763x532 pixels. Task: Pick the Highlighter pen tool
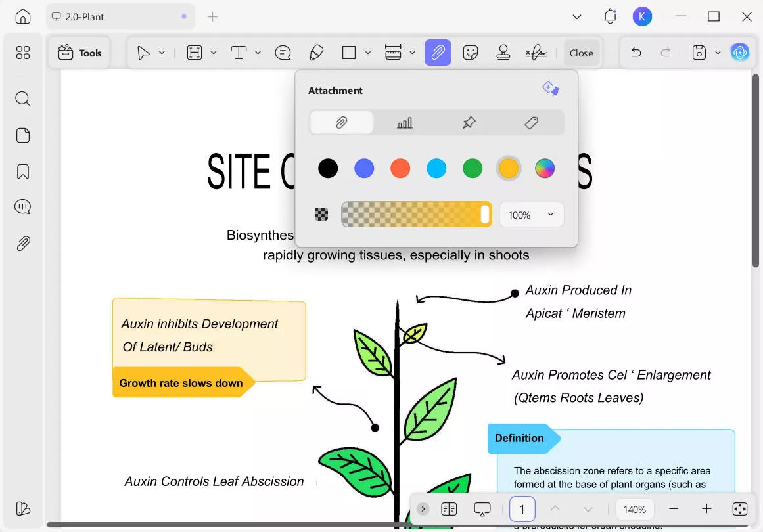coord(316,53)
